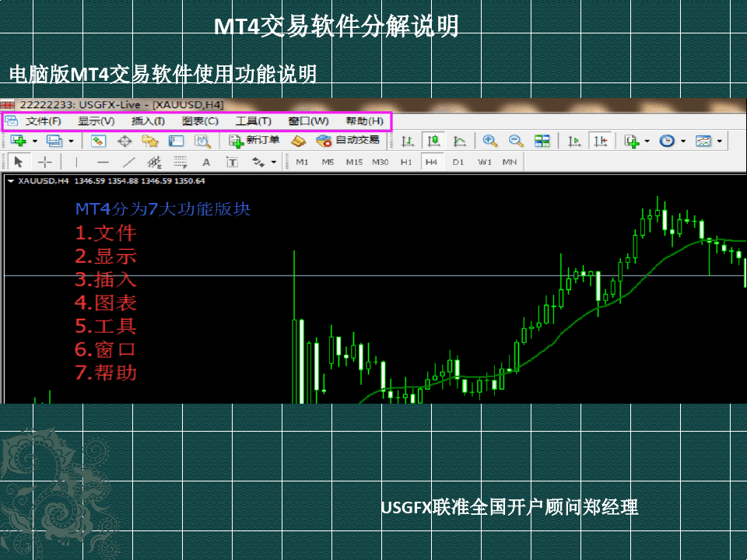The height and width of the screenshot is (560, 747).
Task: Click the 新订单 New Order button
Action: (254, 141)
